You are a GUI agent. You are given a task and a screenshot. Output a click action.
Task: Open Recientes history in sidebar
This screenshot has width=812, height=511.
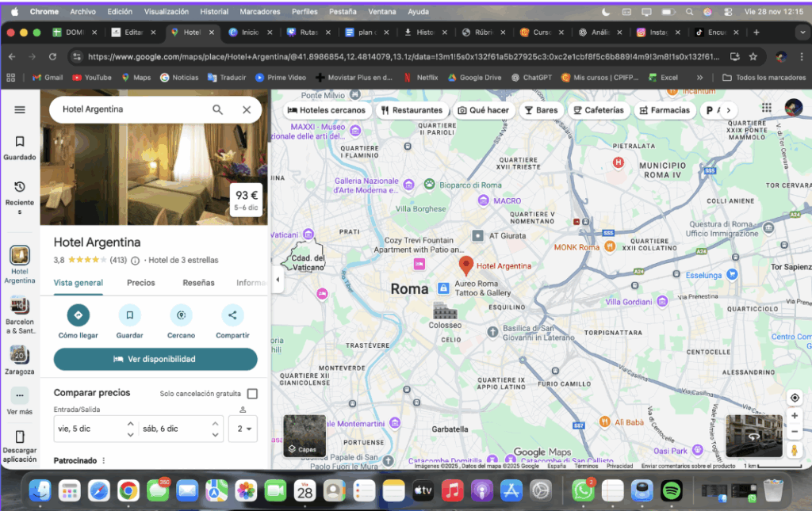click(20, 187)
